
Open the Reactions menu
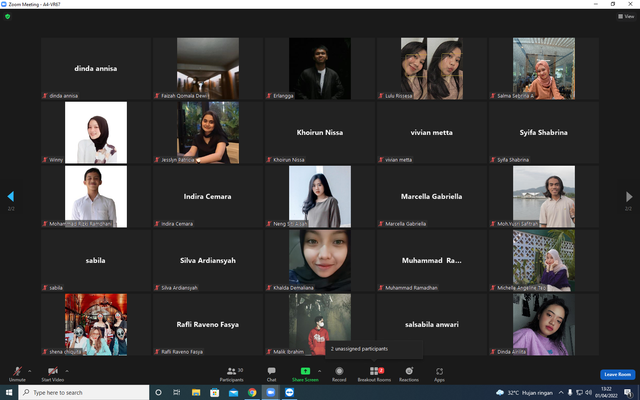tap(409, 373)
